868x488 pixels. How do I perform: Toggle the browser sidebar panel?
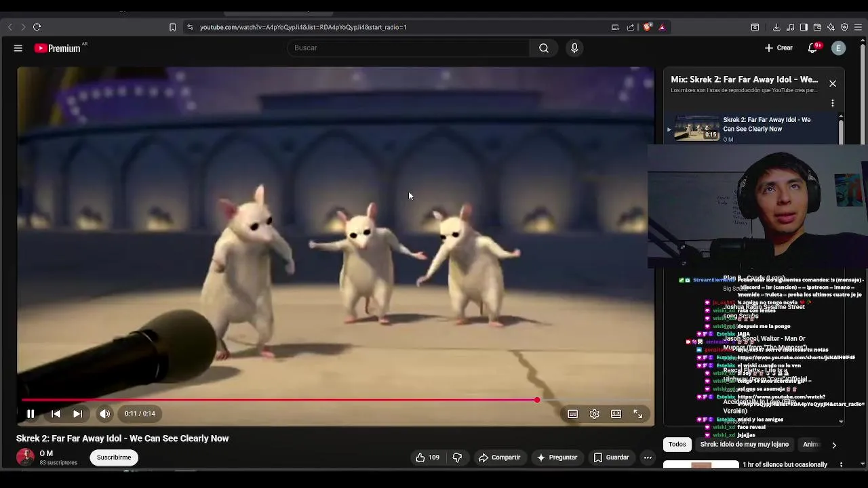click(x=804, y=27)
